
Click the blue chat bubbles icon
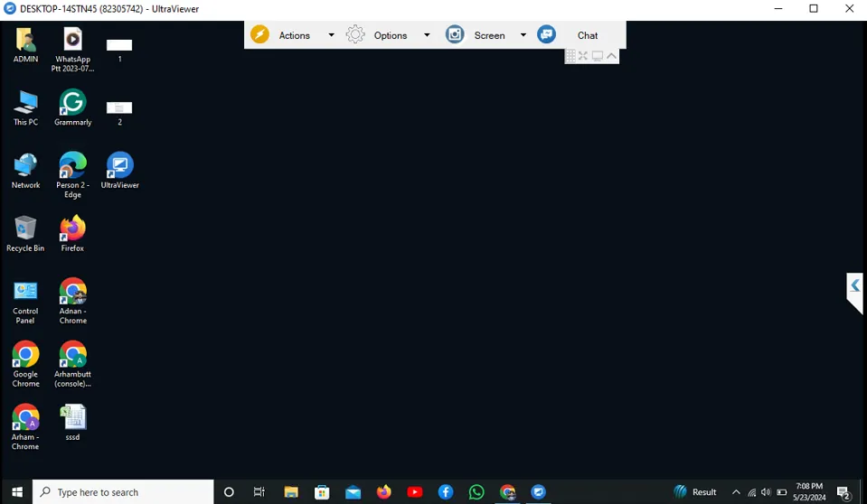(x=546, y=34)
